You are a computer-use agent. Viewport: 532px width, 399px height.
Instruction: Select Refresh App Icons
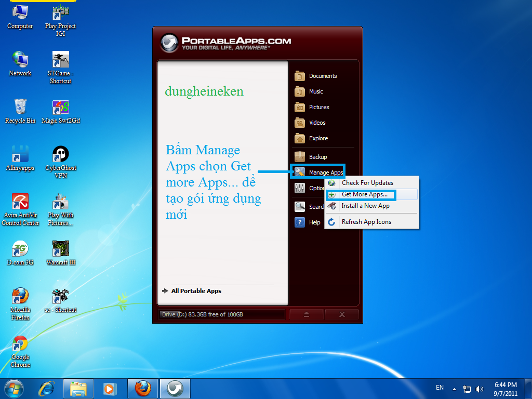(x=371, y=222)
